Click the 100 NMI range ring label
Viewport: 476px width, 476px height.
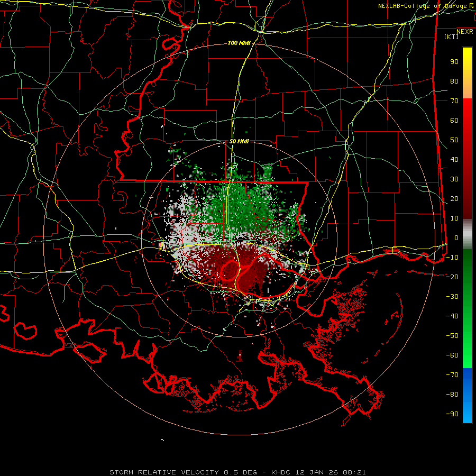coord(239,43)
